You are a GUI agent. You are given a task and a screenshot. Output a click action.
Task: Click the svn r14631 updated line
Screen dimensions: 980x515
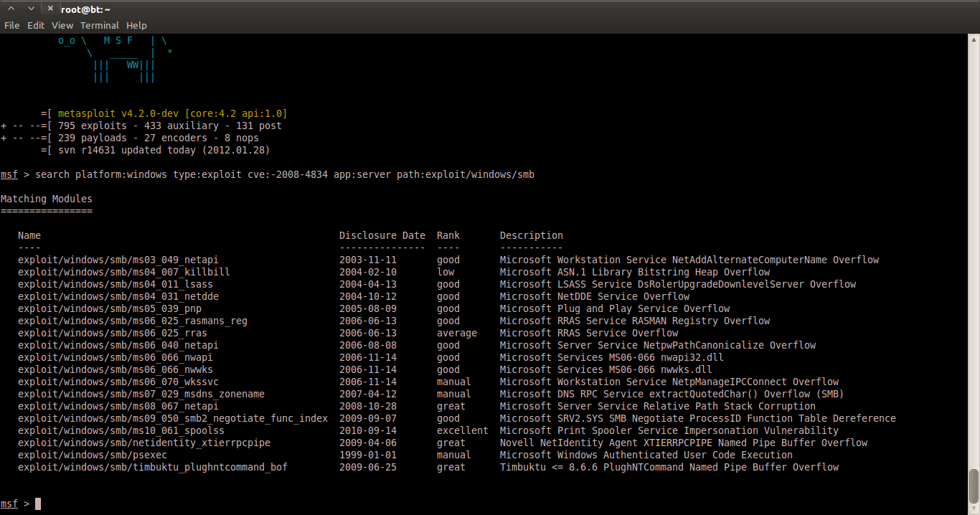(156, 150)
